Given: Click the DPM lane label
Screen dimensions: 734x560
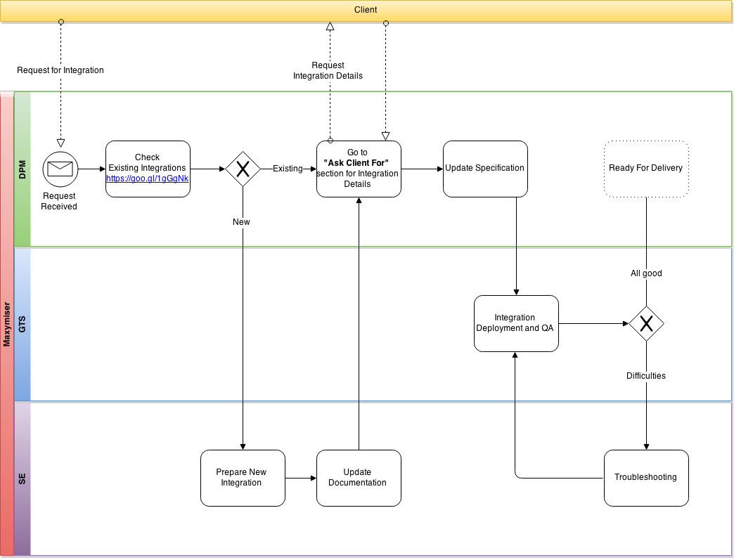Looking at the screenshot, I should coord(22,169).
